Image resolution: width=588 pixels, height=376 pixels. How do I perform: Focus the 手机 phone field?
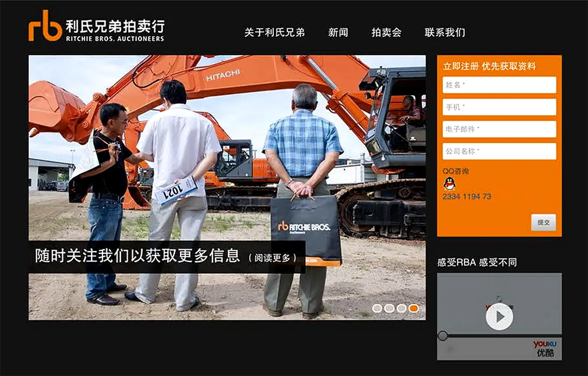[x=499, y=107]
